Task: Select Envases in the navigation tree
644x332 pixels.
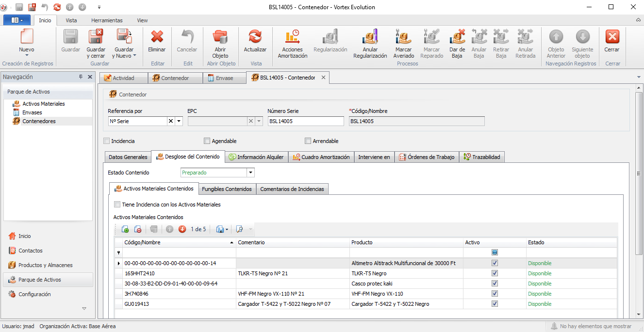Action: click(x=32, y=112)
